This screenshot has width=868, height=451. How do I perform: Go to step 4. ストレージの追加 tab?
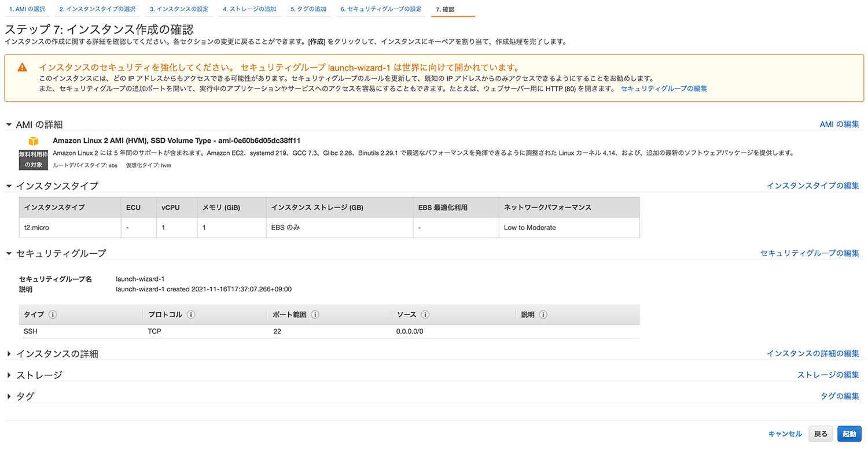point(249,9)
